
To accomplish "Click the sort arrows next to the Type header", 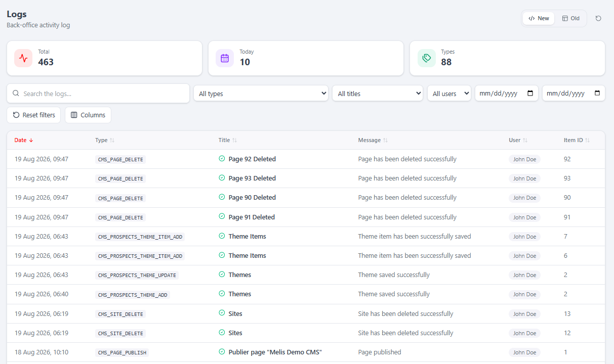I will (x=112, y=141).
